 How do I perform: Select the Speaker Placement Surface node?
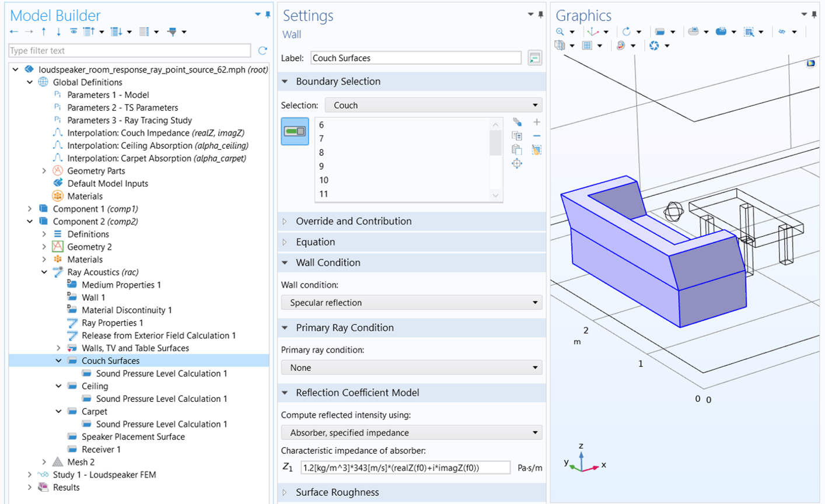coord(133,437)
